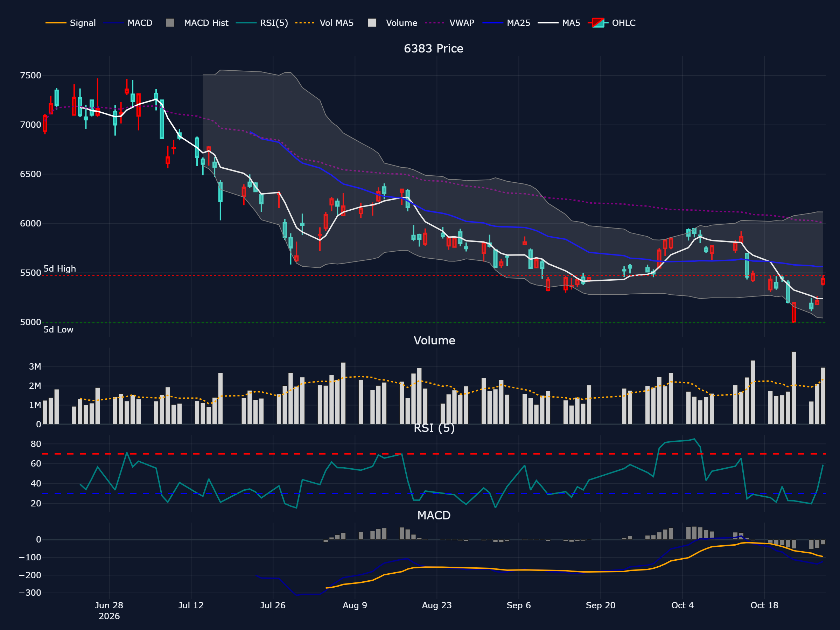Viewport: 840px width, 630px height.
Task: Click the '5d Low' annotation label
Action: pyautogui.click(x=58, y=330)
